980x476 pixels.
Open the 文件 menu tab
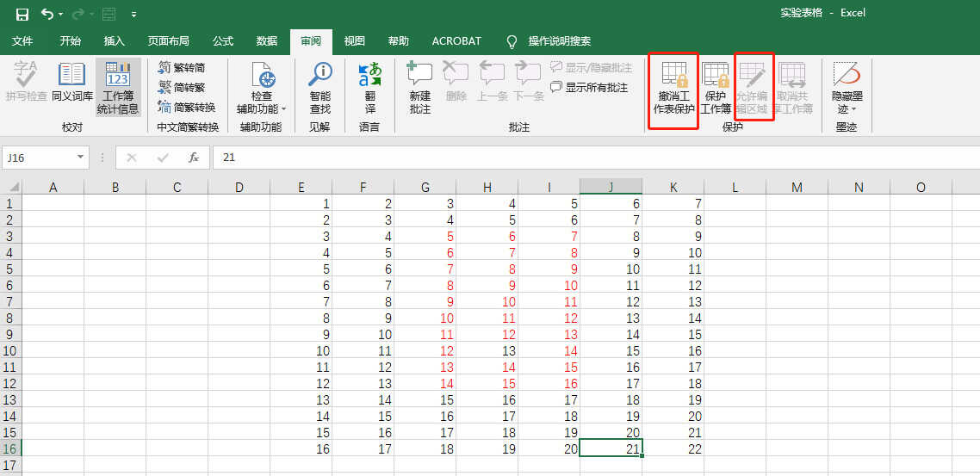point(22,41)
